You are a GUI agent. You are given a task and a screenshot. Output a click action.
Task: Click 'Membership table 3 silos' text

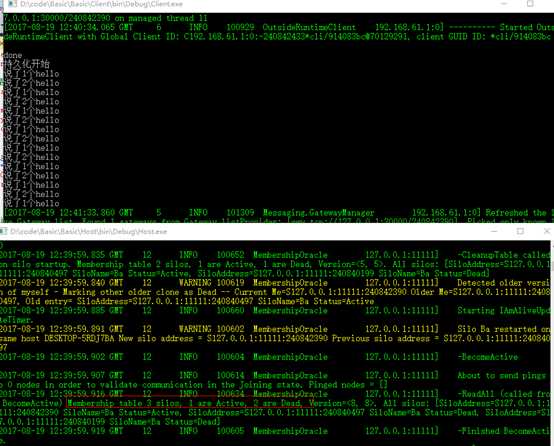click(124, 403)
